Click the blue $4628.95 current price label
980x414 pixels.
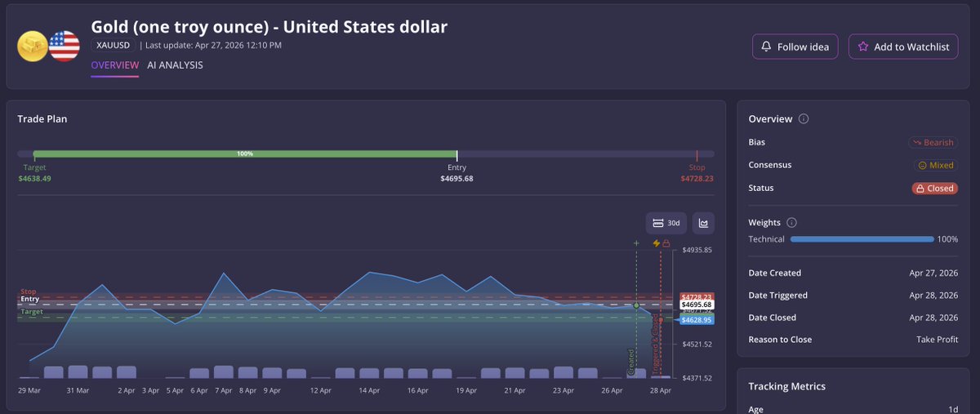[697, 320]
